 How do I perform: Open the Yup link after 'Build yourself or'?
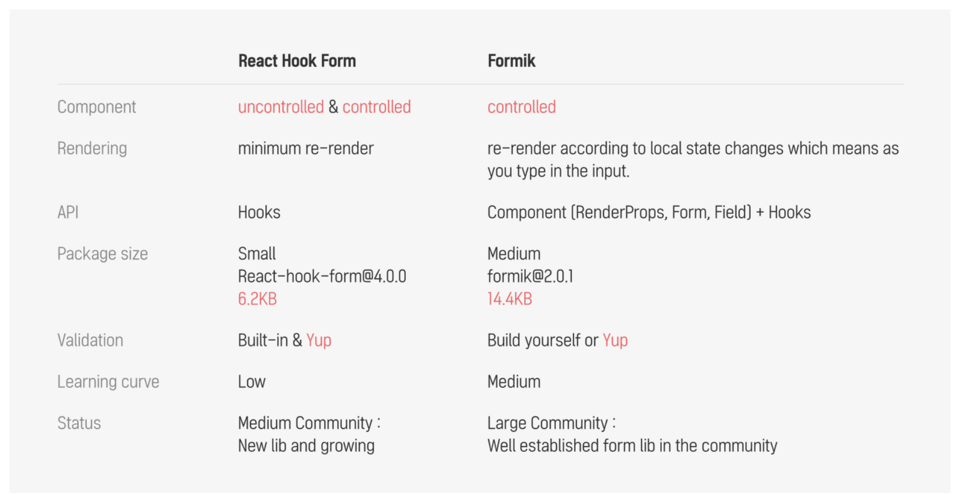point(615,341)
